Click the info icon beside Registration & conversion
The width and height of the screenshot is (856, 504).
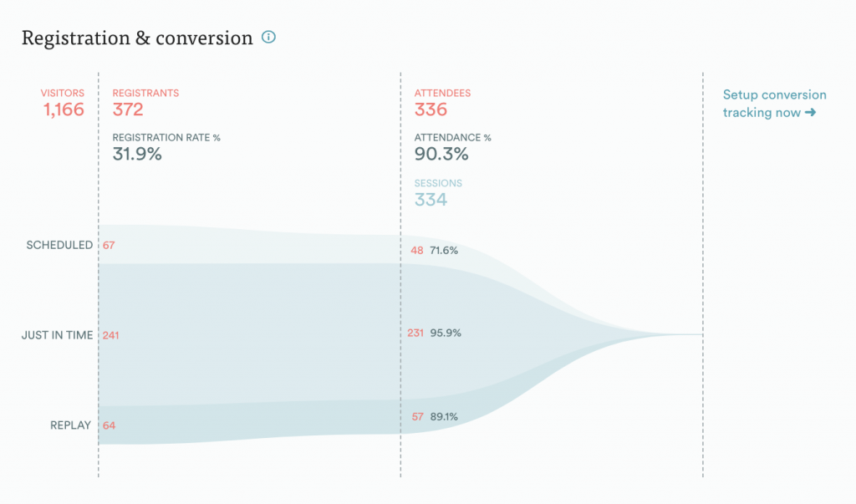pos(268,38)
